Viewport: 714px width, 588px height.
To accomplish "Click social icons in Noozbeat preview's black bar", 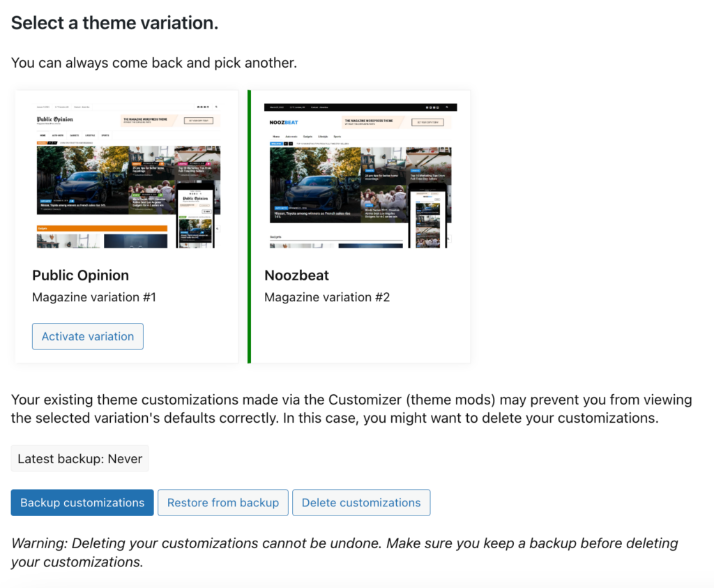I will click(x=431, y=107).
